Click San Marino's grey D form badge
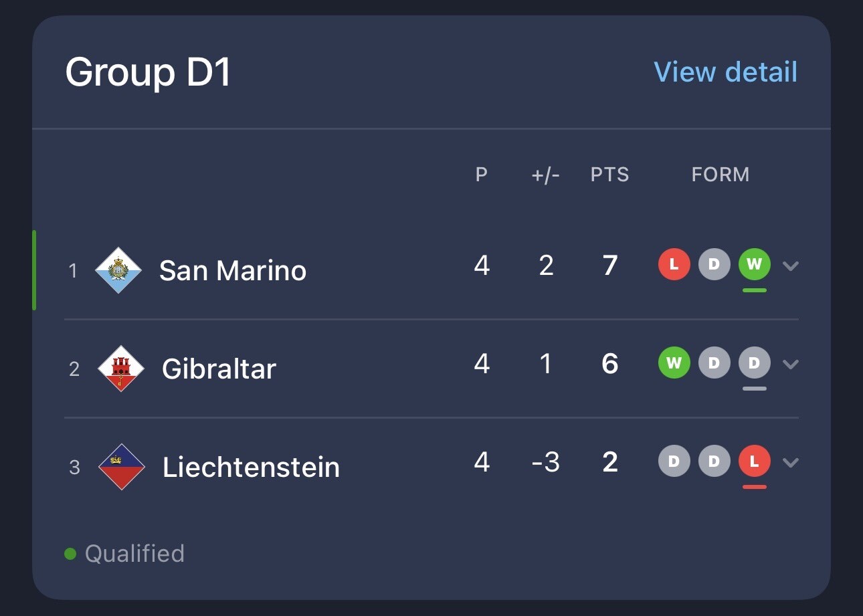The width and height of the screenshot is (863, 616). coord(714,264)
